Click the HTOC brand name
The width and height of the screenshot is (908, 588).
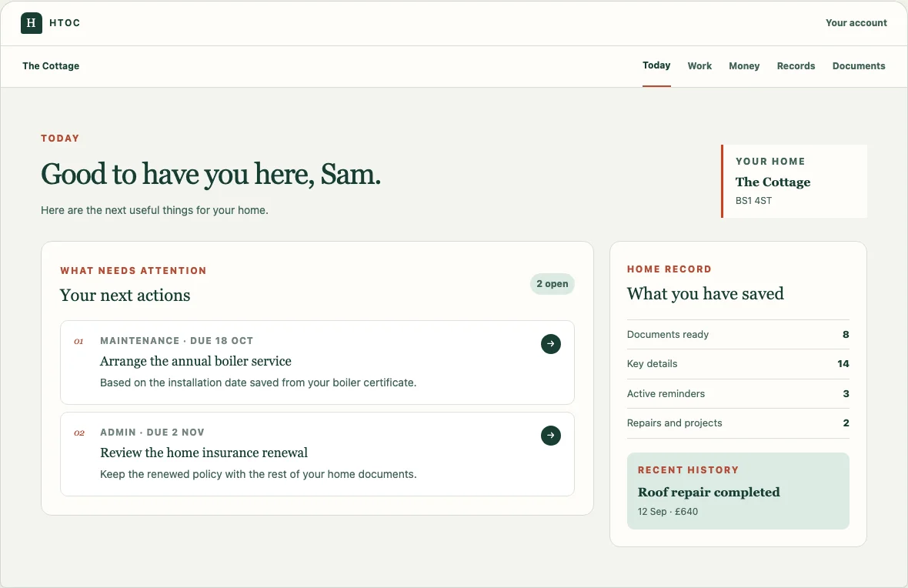65,23
